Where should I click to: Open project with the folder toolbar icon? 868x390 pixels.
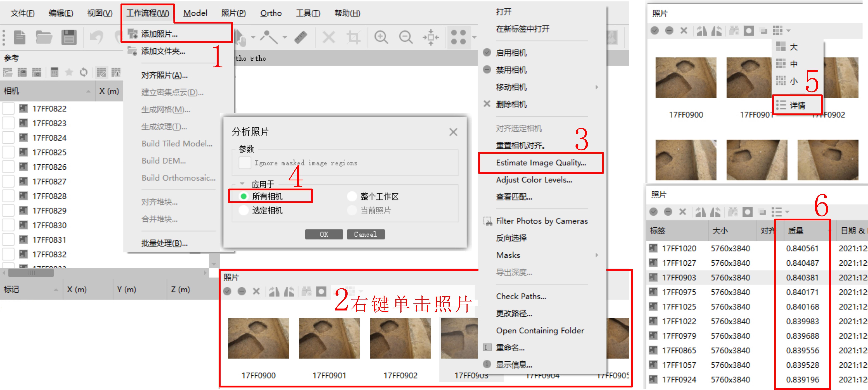(44, 37)
